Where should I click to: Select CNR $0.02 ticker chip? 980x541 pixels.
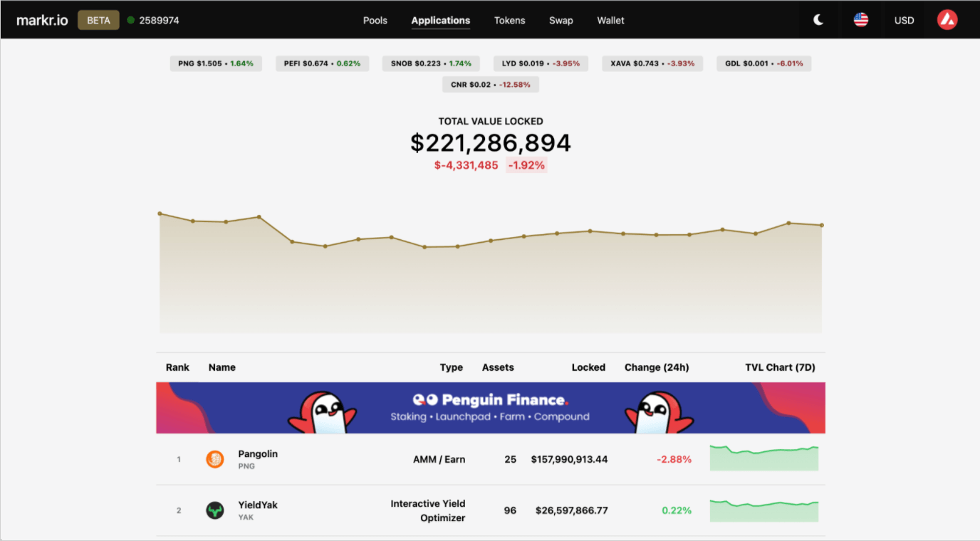pos(491,85)
